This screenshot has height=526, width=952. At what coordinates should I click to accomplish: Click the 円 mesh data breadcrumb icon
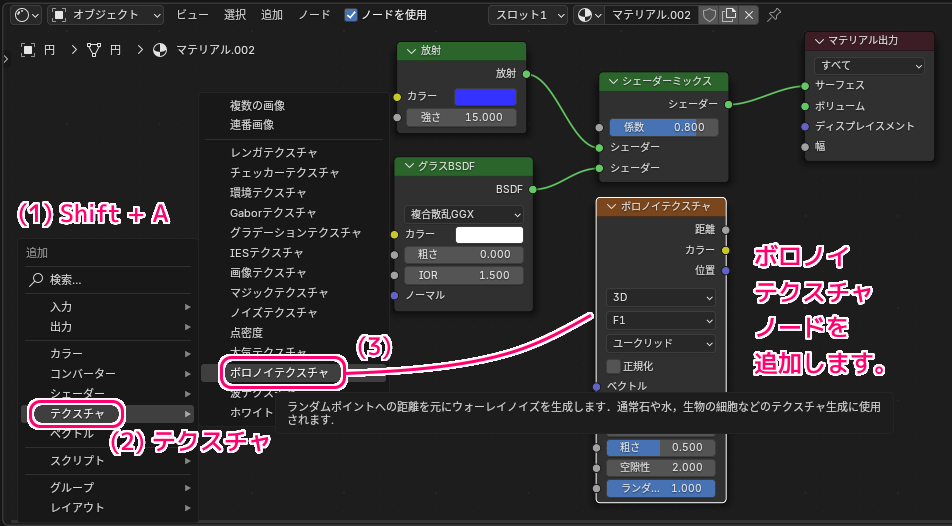[94, 50]
